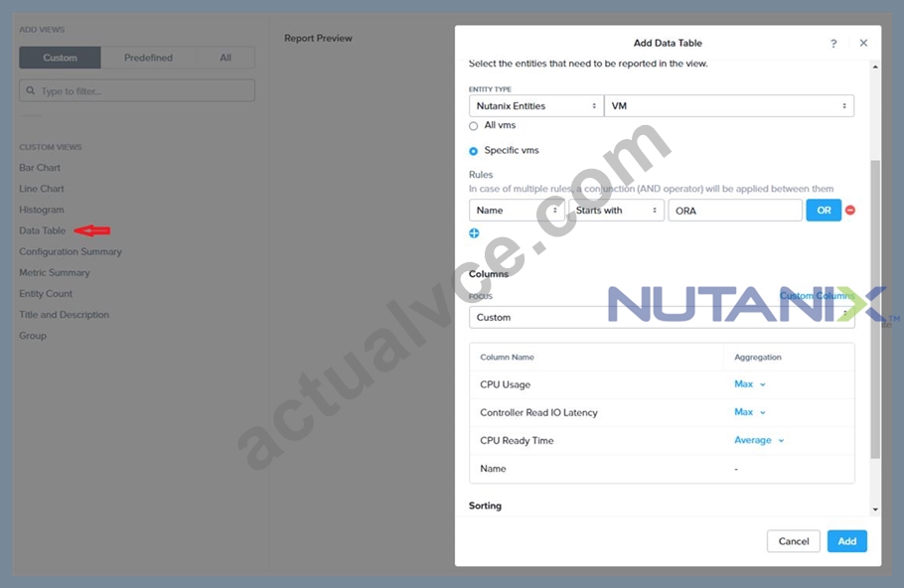
Task: Open the Name rule attribute dropdown
Action: [517, 211]
